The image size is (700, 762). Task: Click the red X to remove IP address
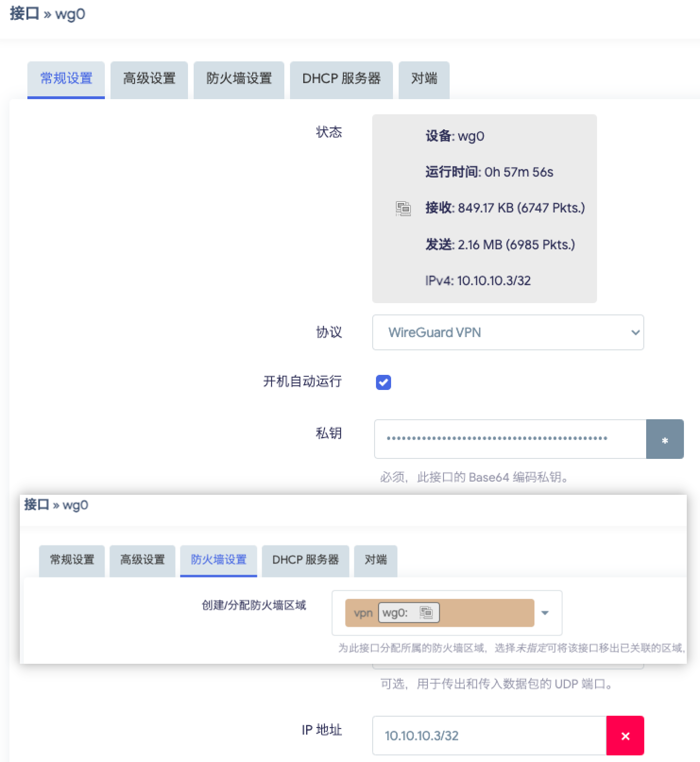625,736
